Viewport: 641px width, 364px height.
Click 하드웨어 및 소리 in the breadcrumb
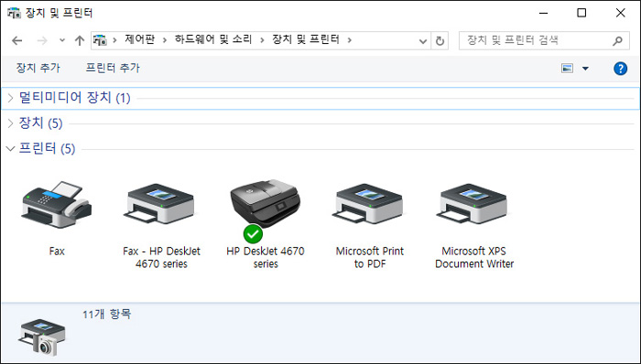pos(213,39)
